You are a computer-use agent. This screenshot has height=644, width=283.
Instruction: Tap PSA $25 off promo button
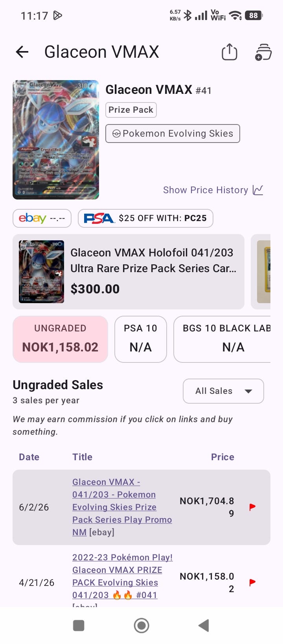(145, 218)
